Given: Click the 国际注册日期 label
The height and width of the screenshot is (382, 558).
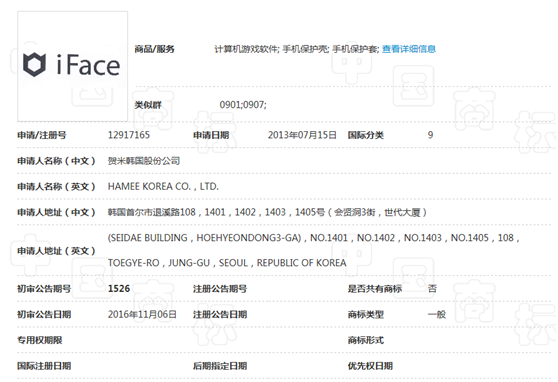Looking at the screenshot, I should (x=44, y=366).
